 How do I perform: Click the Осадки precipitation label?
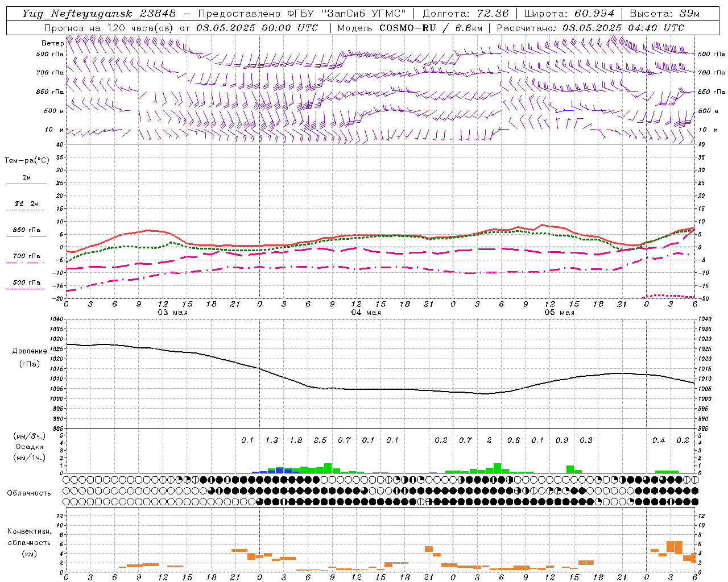(x=30, y=447)
